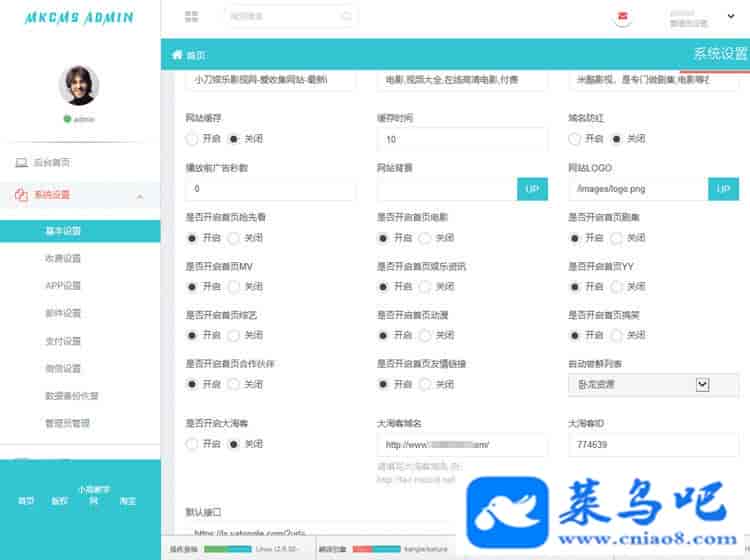The image size is (750, 560).
Task: Enable 是否开启大淘客 with 开启 radio
Action: pyautogui.click(x=192, y=444)
